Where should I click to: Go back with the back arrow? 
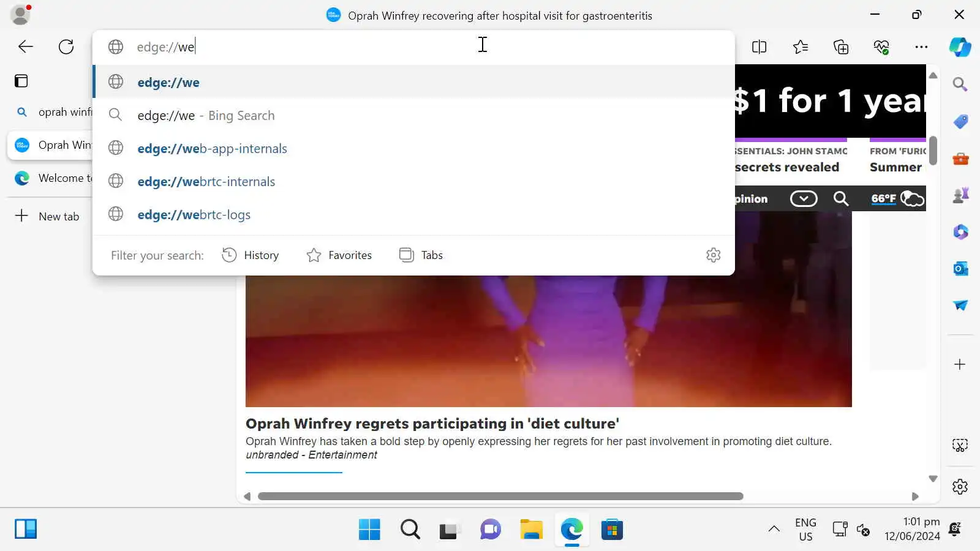pyautogui.click(x=25, y=47)
